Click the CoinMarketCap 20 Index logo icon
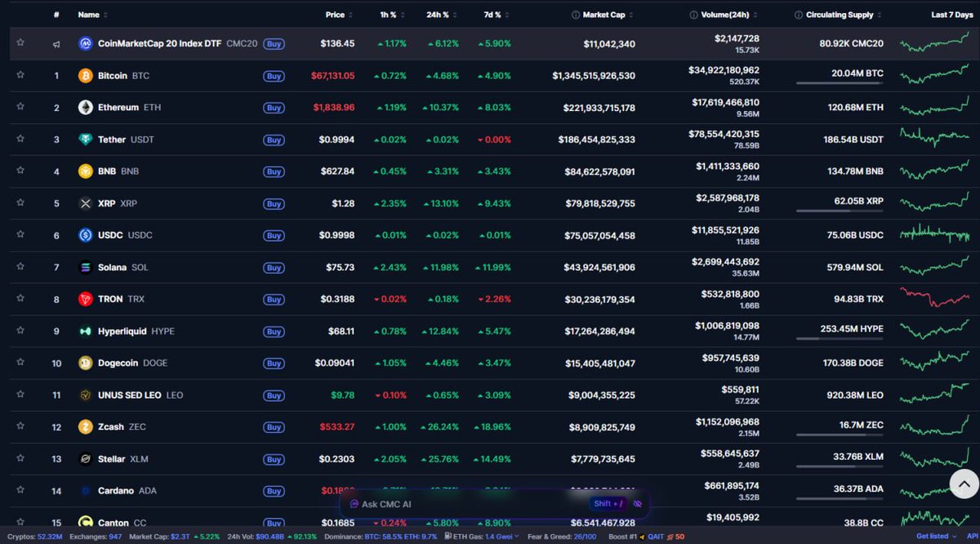The height and width of the screenshot is (544, 980). tap(85, 43)
